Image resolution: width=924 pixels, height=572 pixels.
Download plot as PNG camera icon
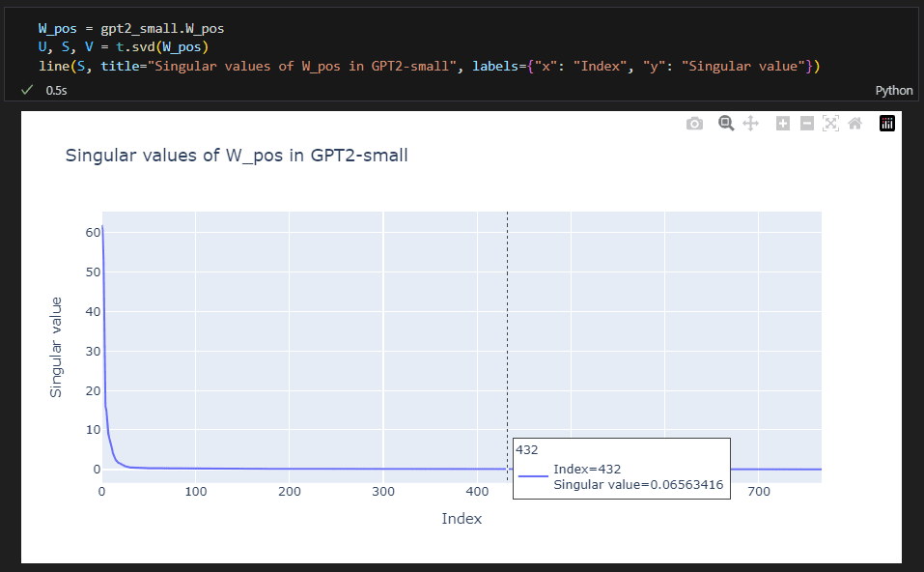point(695,124)
